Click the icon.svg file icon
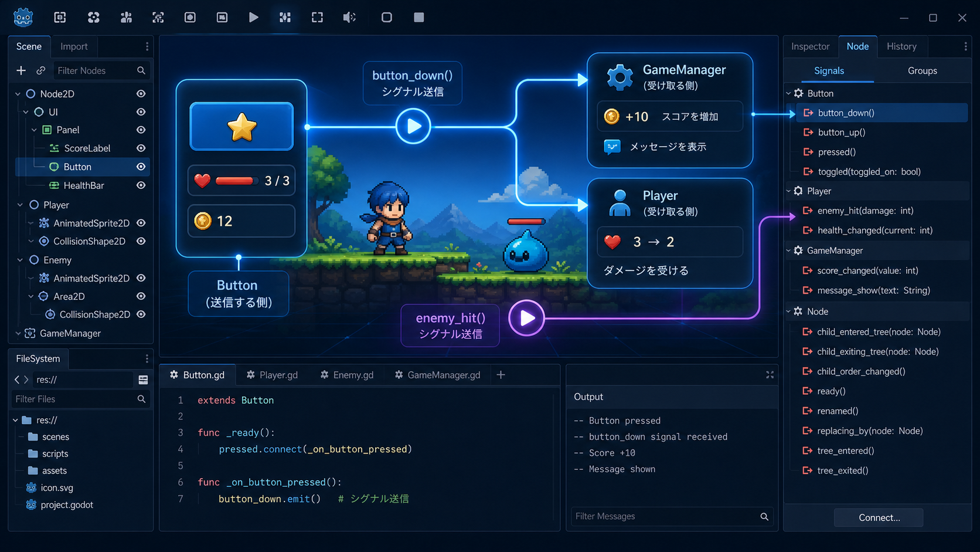This screenshot has height=552, width=980. pyautogui.click(x=31, y=487)
